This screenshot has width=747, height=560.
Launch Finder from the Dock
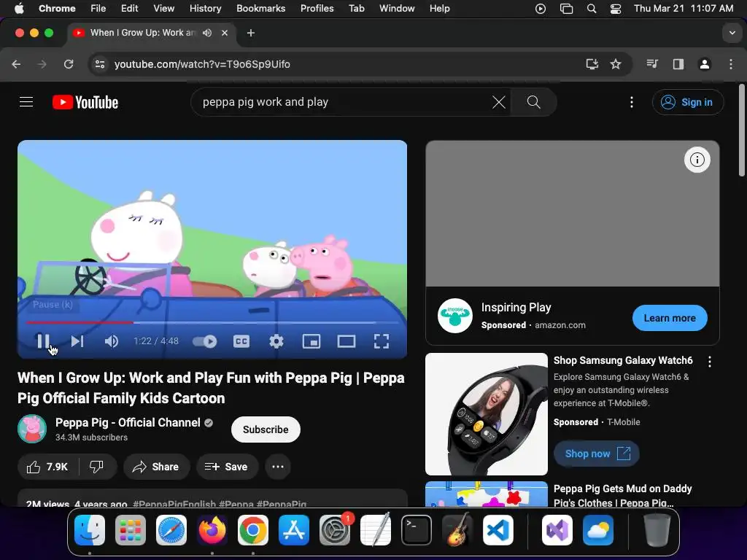click(x=90, y=530)
